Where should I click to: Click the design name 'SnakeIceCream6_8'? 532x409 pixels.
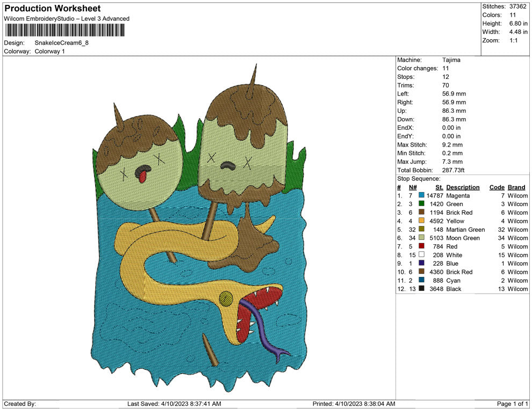[61, 43]
